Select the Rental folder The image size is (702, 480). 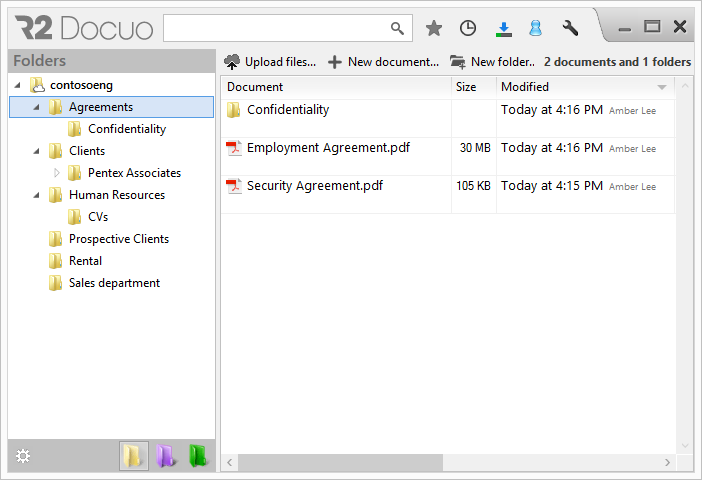(x=85, y=261)
